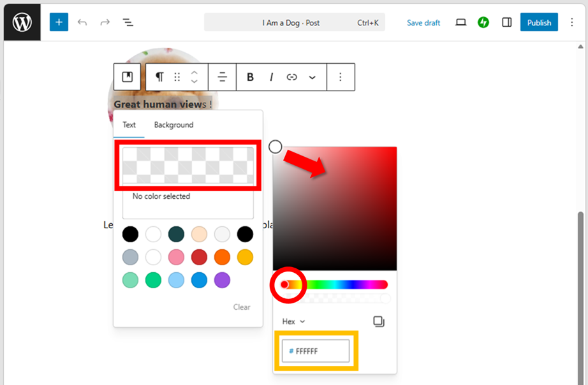Screen dimensions: 588x385
Task: Toggle the settings sidebar panel
Action: tap(506, 22)
